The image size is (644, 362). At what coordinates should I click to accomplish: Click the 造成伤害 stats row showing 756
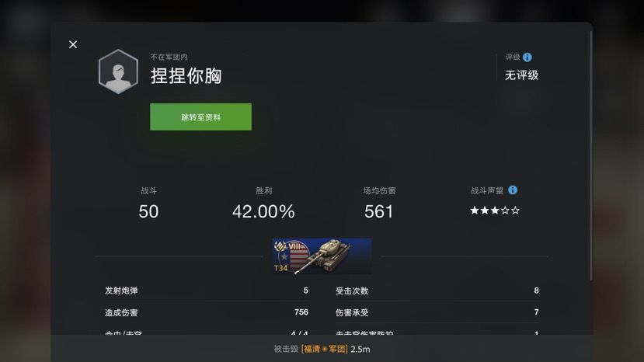(x=207, y=312)
